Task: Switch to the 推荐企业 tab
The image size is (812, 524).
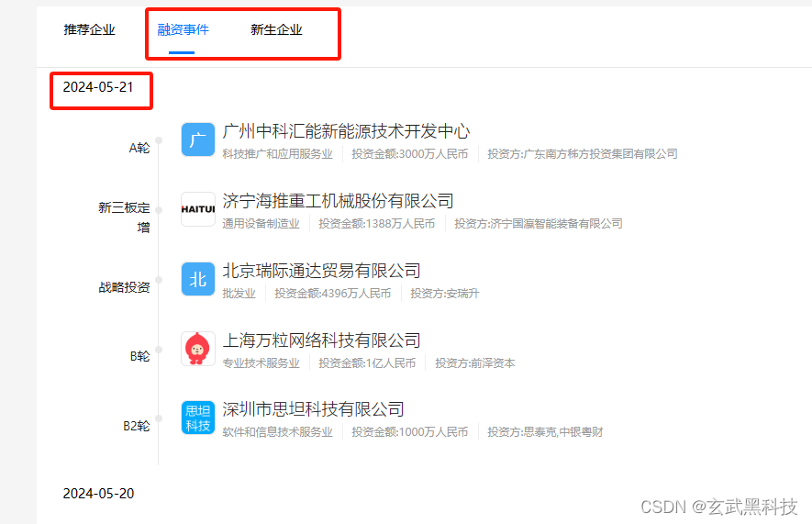Action: pyautogui.click(x=90, y=29)
